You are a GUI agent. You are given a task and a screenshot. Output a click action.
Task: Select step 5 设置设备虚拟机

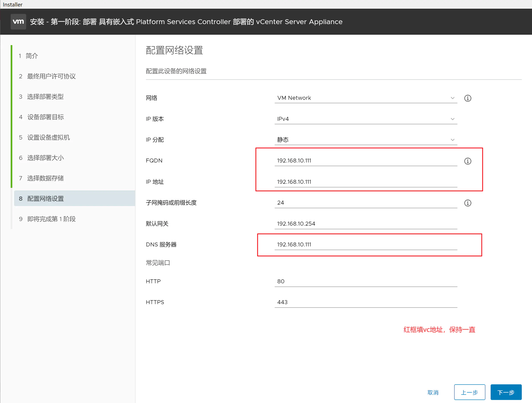point(44,137)
